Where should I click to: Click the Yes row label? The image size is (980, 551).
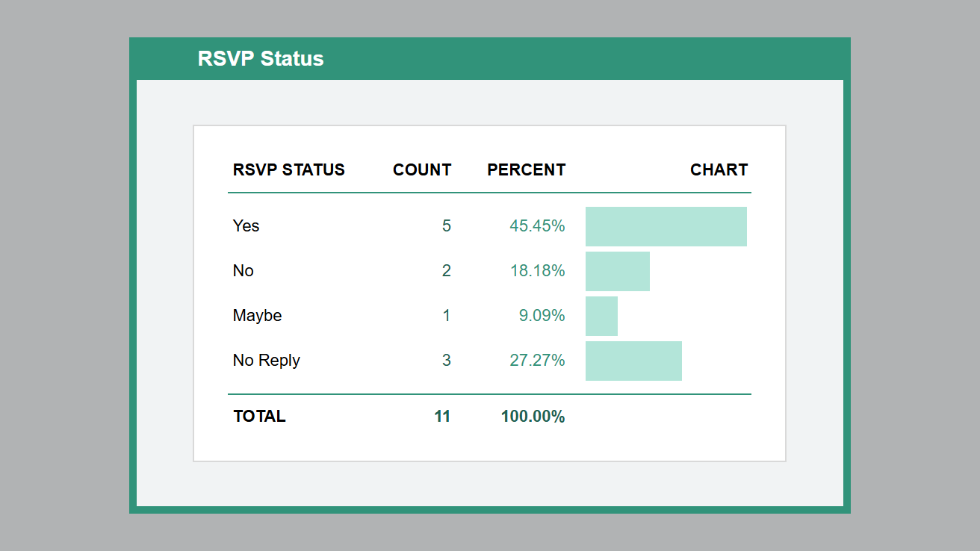246,225
